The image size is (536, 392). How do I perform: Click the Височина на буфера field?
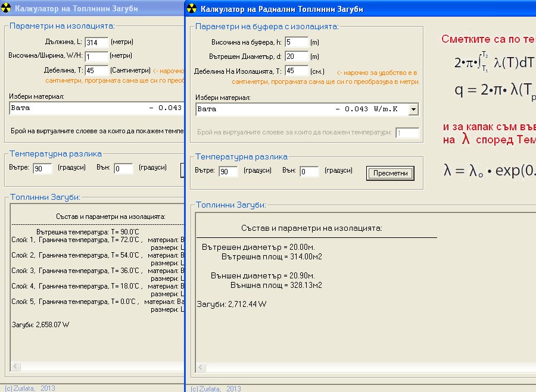coord(296,42)
